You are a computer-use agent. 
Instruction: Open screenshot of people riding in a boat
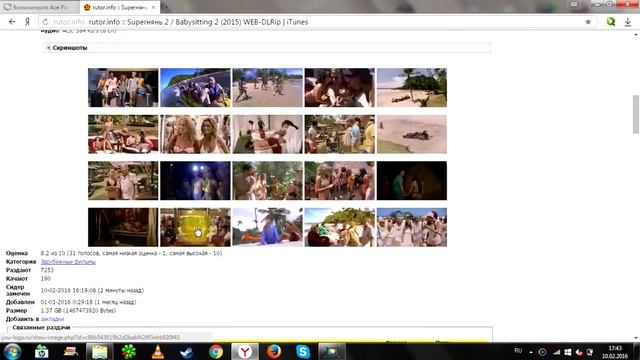click(195, 87)
